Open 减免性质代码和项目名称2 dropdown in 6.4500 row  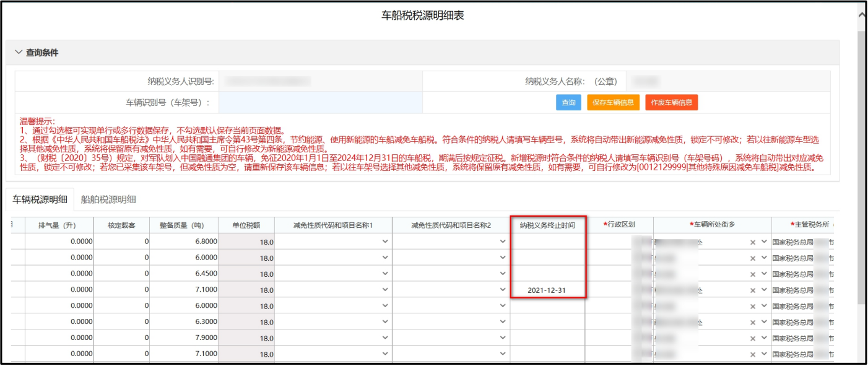coord(503,274)
